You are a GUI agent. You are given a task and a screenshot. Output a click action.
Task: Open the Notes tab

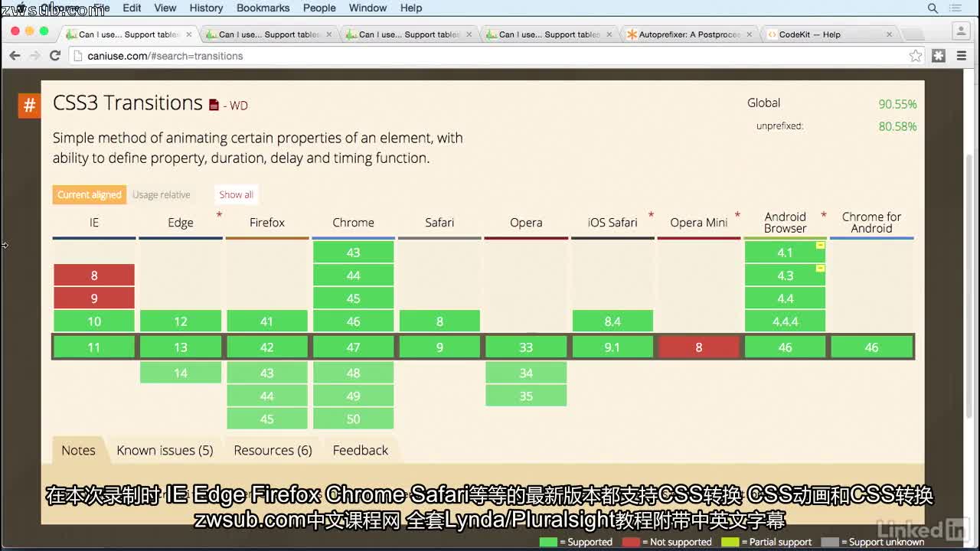coord(78,450)
